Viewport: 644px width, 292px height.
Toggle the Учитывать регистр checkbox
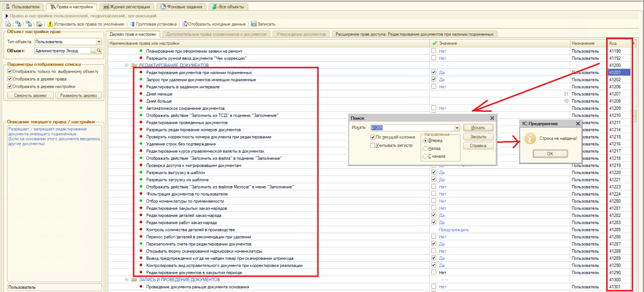coord(373,146)
